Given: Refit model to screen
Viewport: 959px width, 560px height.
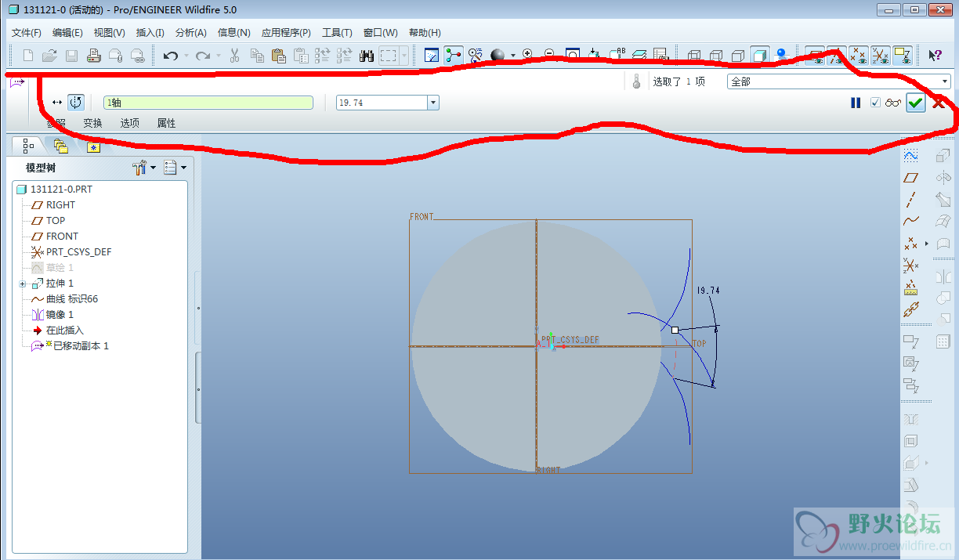Looking at the screenshot, I should coord(573,55).
